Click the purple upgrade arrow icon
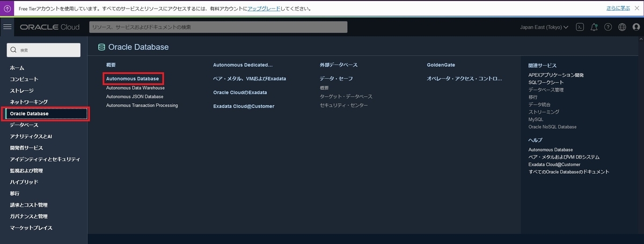This screenshot has width=644, height=244. 7,9
